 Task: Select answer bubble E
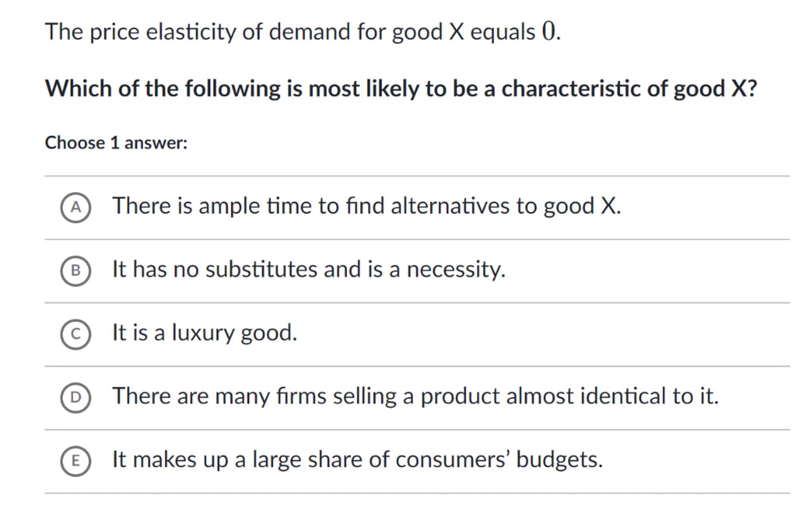[x=75, y=461]
